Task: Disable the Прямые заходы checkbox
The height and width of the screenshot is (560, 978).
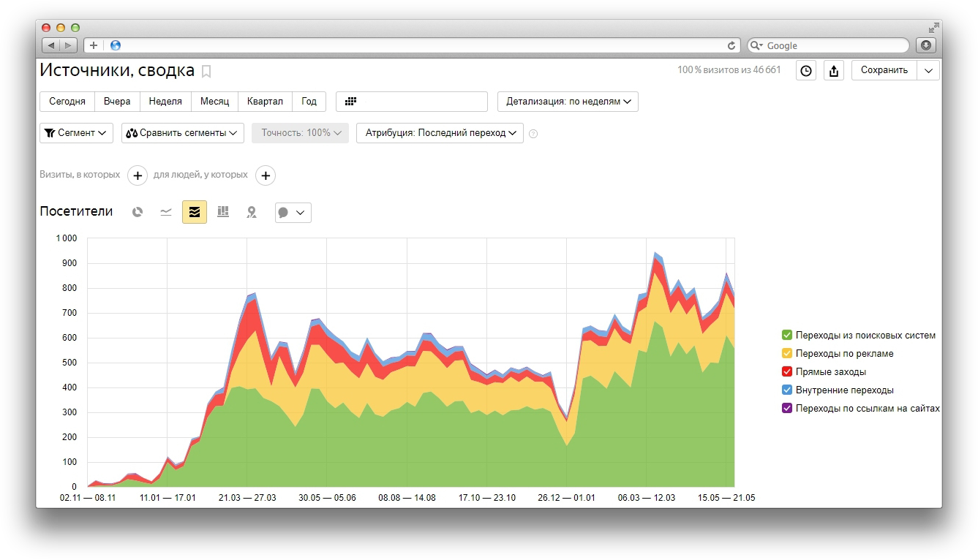Action: tap(787, 371)
